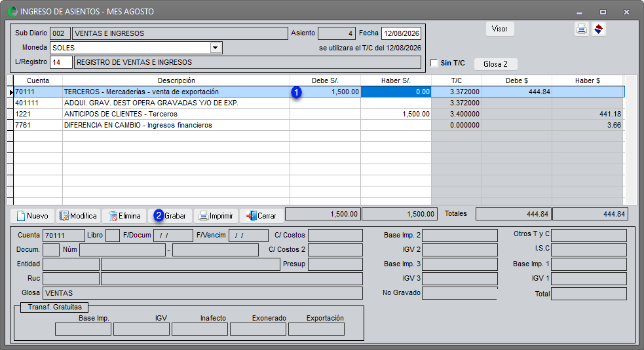This screenshot has height=350, width=644.
Task: Click Debe S/. 1,500.00 cell in first row
Action: 326,92
